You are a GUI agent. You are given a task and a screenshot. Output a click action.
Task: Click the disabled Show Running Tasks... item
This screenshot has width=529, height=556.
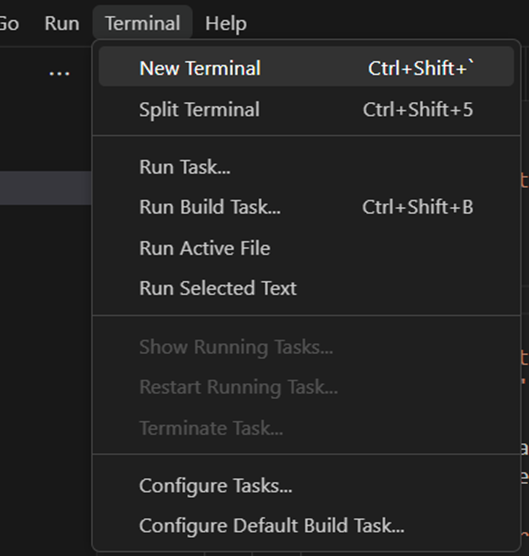point(306,346)
